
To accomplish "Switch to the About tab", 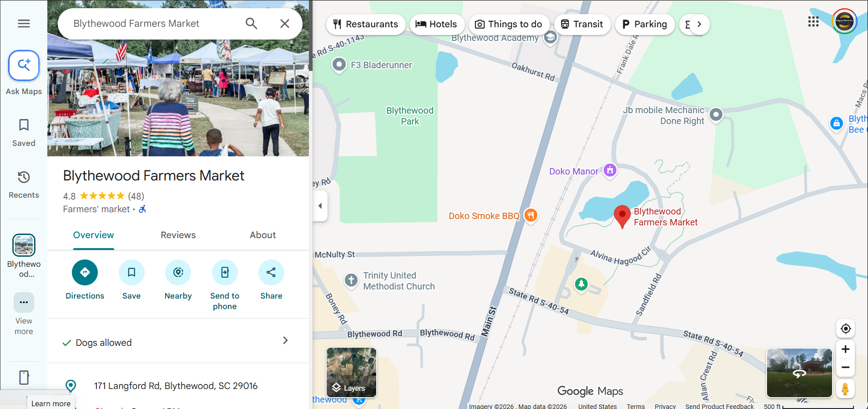I will tap(262, 235).
